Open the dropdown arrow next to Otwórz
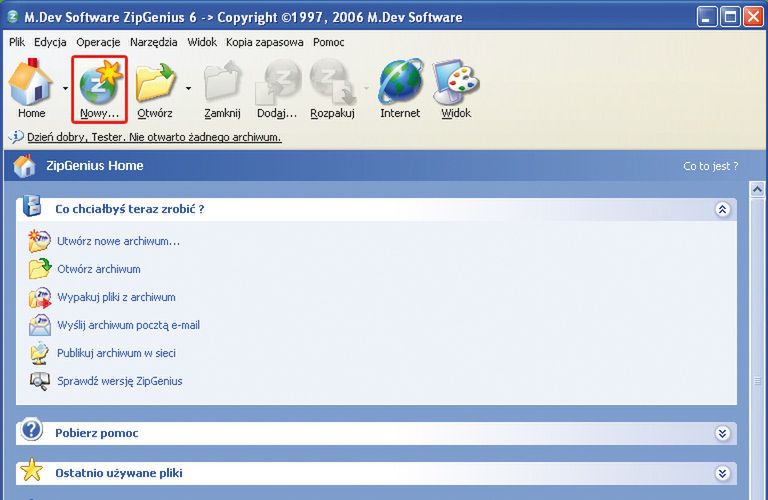768x500 pixels. pyautogui.click(x=189, y=89)
